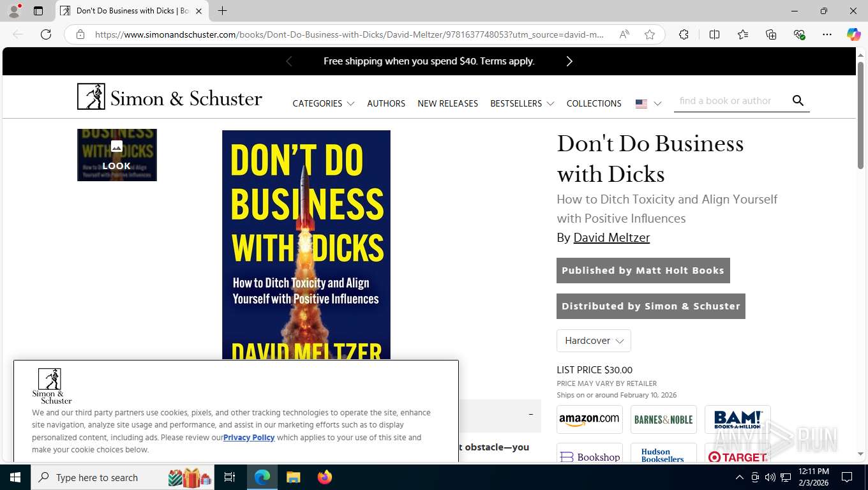Refresh the current page

(46, 34)
